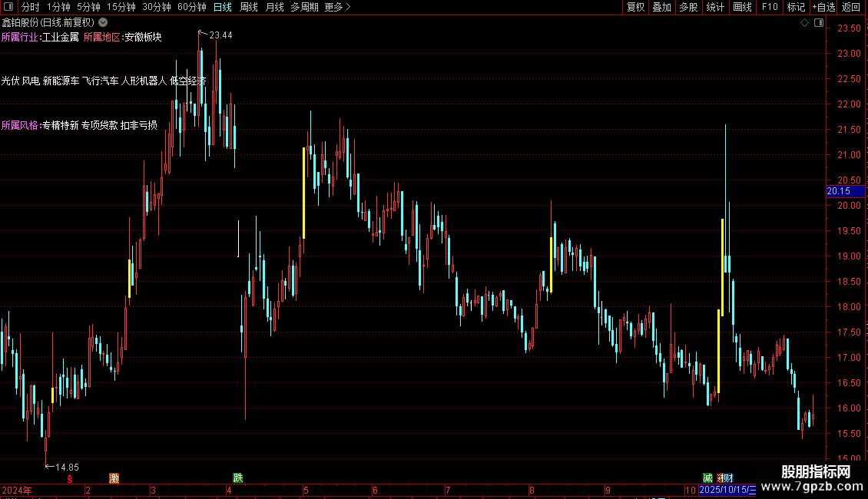Open the dropdown arrow beside 鑫铂股份 title
The image size is (868, 499).
(103, 22)
